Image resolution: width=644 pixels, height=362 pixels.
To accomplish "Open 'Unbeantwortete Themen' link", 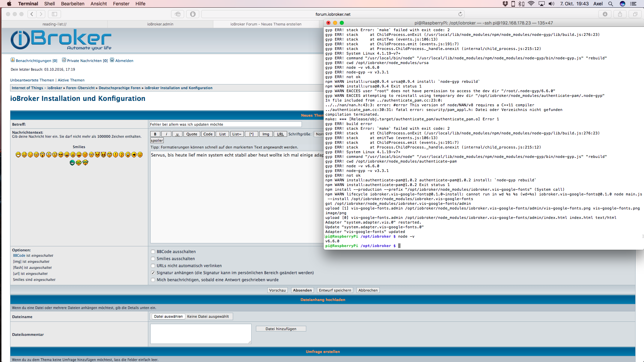I will [32, 80].
